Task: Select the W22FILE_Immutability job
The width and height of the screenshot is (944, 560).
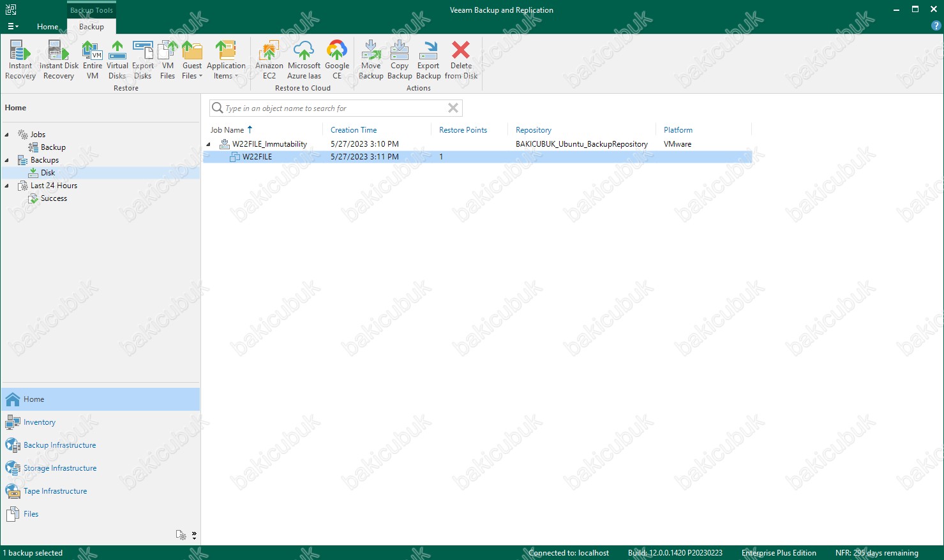Action: [269, 144]
